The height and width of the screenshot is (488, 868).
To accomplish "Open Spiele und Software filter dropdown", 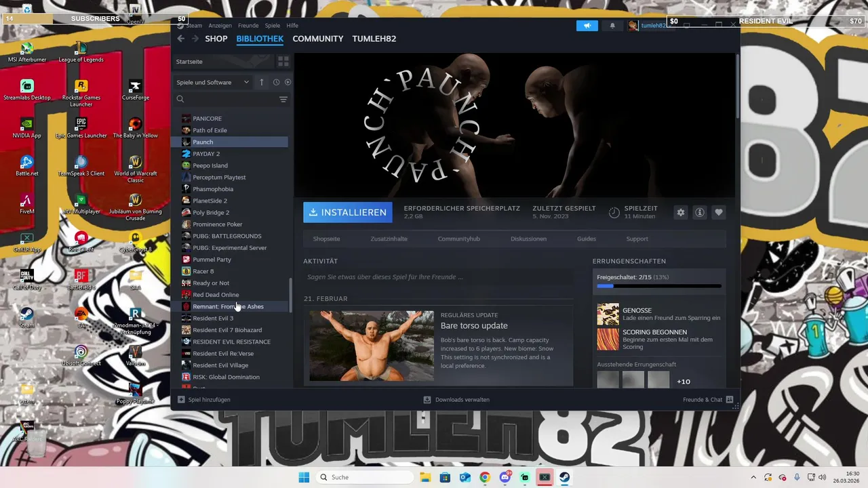I will [213, 82].
